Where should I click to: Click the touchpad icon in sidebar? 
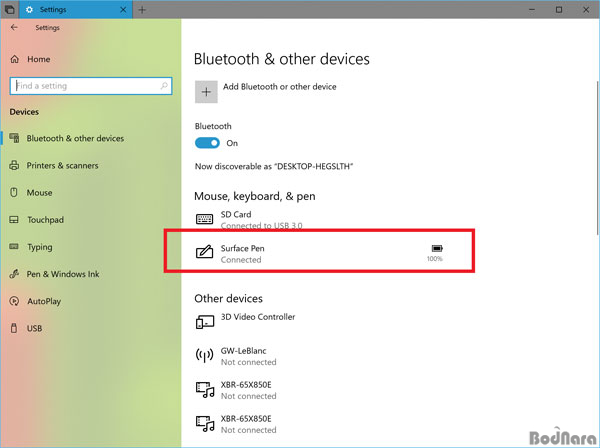click(x=14, y=220)
